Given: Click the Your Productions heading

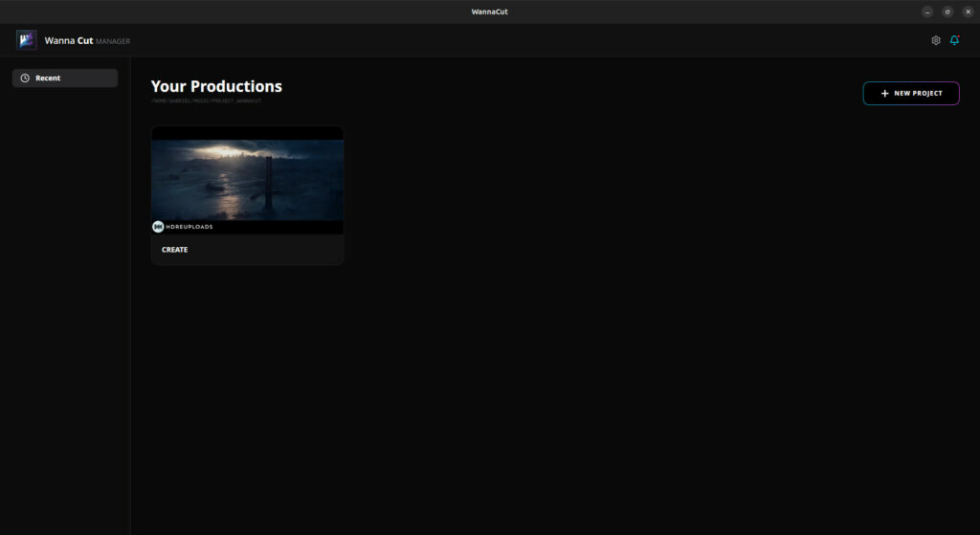Looking at the screenshot, I should point(216,86).
